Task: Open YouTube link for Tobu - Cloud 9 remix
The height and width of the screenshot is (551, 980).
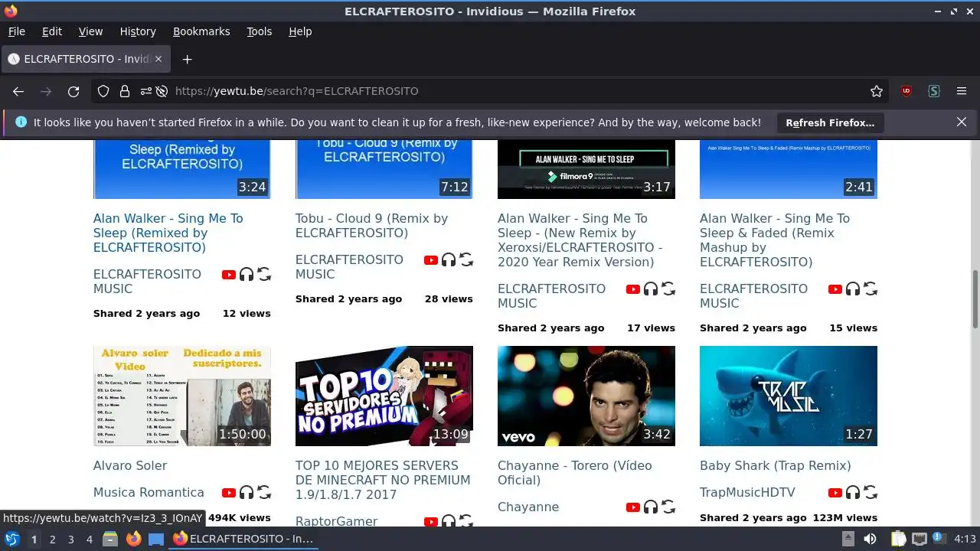Action: [x=431, y=259]
